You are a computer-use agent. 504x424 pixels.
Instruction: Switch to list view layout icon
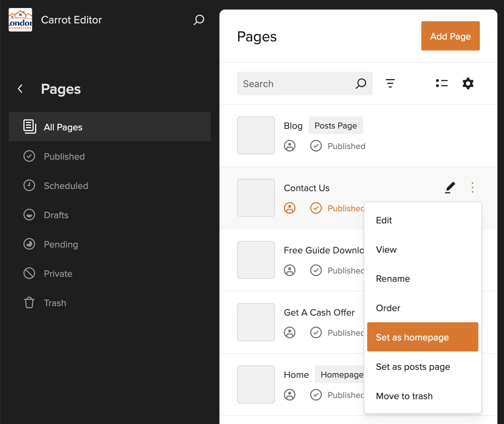(x=441, y=83)
